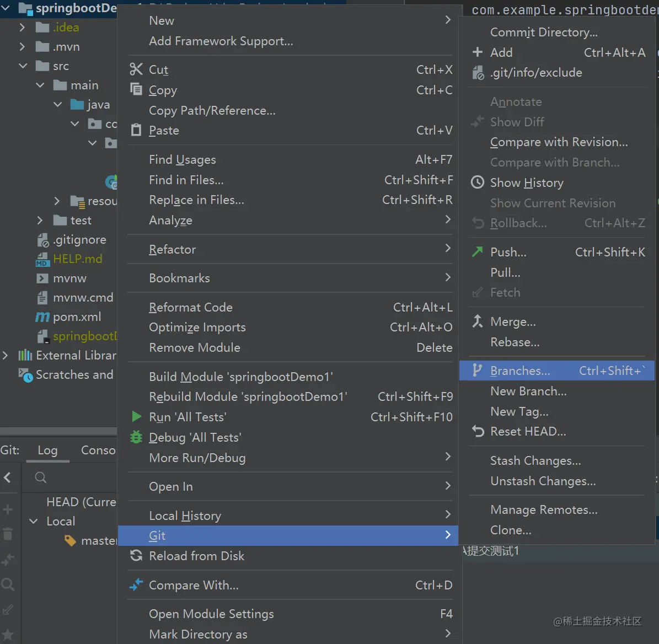This screenshot has height=644, width=659.
Task: Click the Merge icon
Action: click(478, 321)
